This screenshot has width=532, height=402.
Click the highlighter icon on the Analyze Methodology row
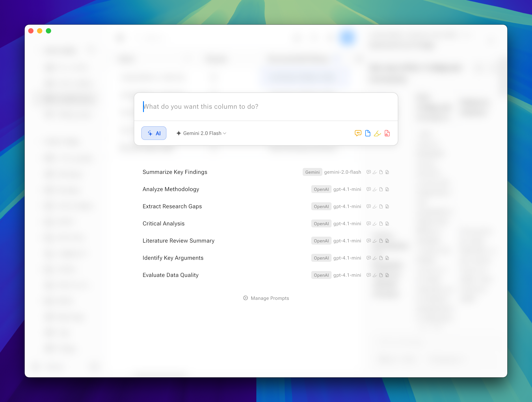coord(375,189)
